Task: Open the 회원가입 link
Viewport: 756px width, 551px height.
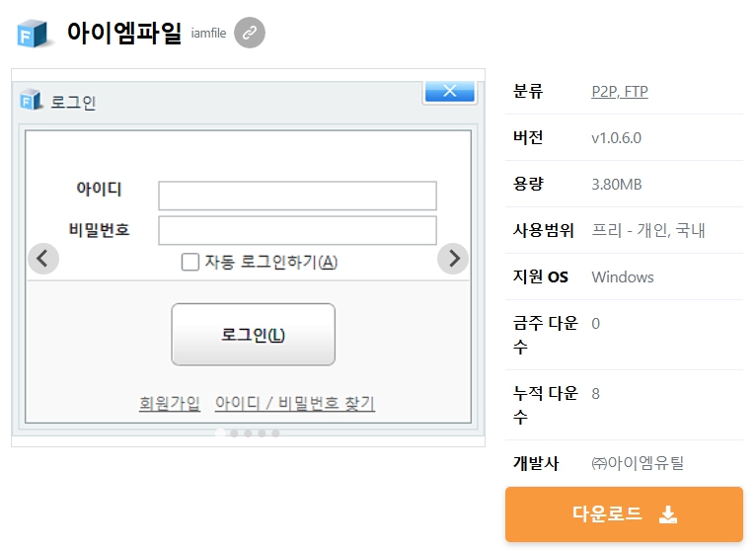Action: tap(169, 403)
